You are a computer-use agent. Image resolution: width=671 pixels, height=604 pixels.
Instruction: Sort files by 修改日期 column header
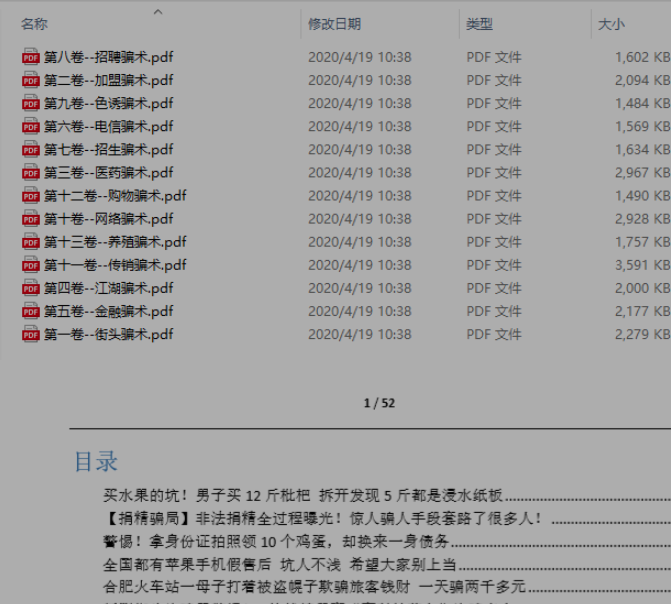coord(335,24)
